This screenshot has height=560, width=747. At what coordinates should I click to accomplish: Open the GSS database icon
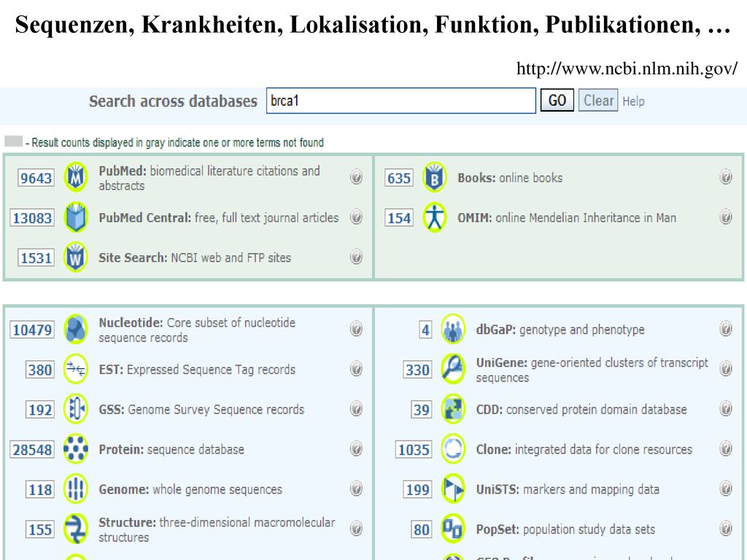[x=76, y=409]
